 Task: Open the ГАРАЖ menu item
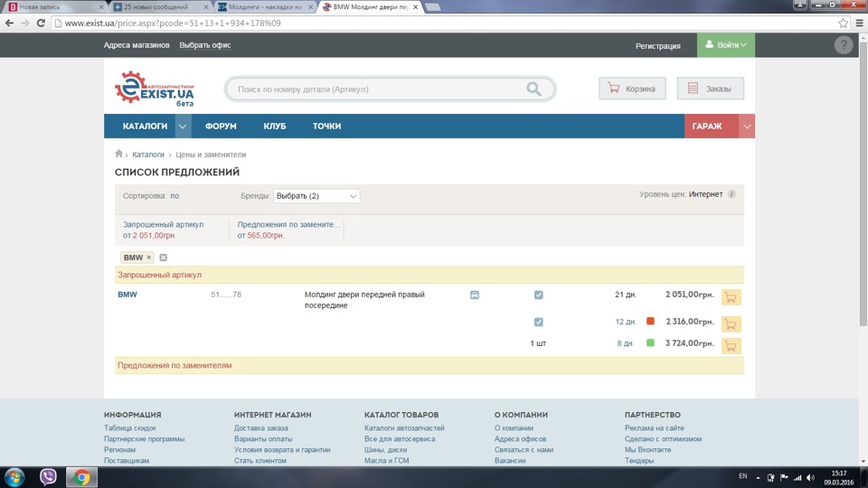[707, 127]
